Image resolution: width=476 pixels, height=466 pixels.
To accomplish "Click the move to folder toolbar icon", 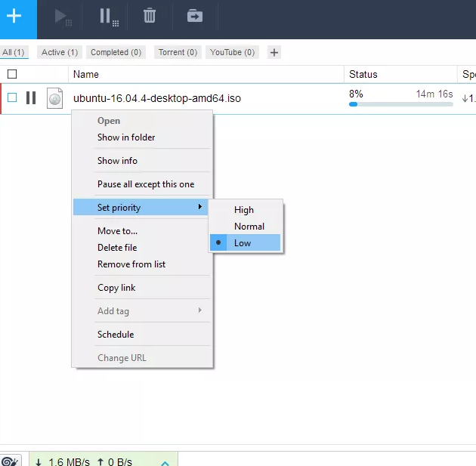I will pyautogui.click(x=195, y=16).
